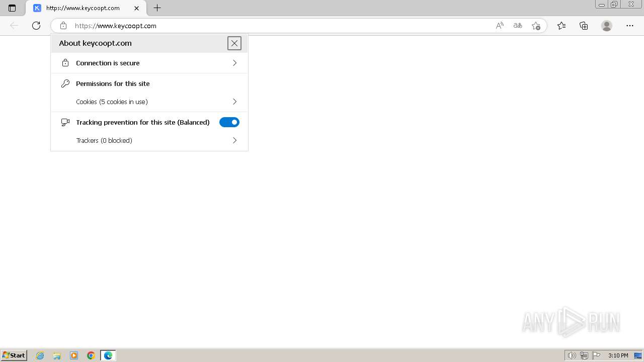Viewport: 644px width, 362px height.
Task: Launch Google Chrome from taskbar
Action: click(x=91, y=355)
